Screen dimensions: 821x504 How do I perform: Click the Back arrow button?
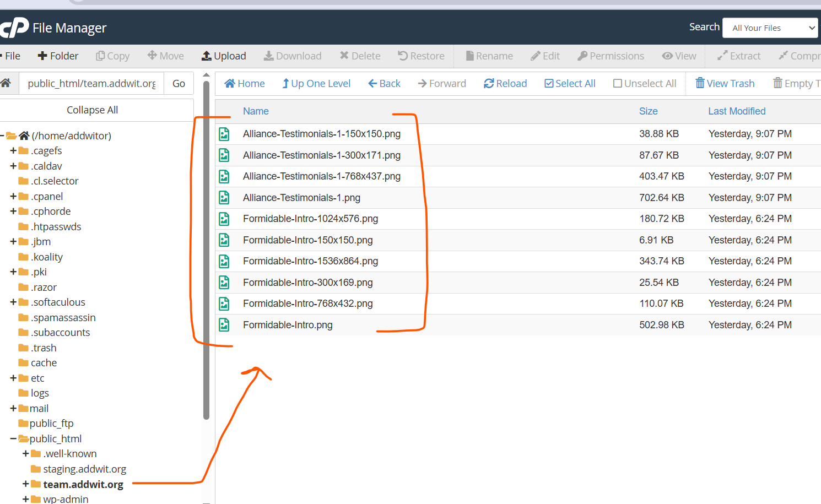(384, 83)
